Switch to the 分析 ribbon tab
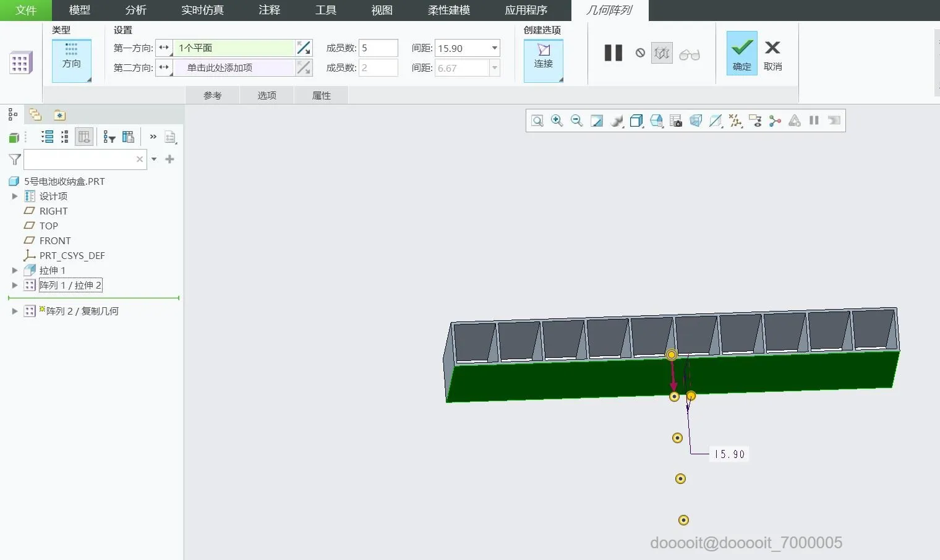 [135, 10]
